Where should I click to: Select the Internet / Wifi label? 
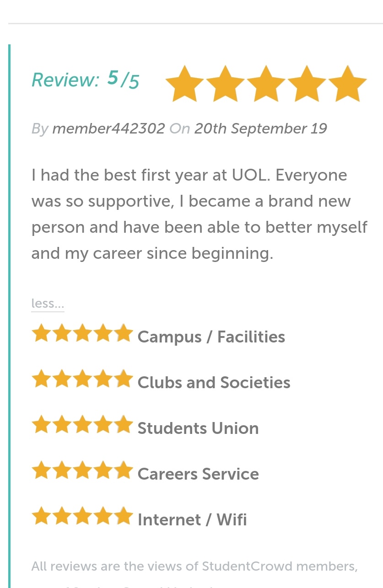point(192,520)
